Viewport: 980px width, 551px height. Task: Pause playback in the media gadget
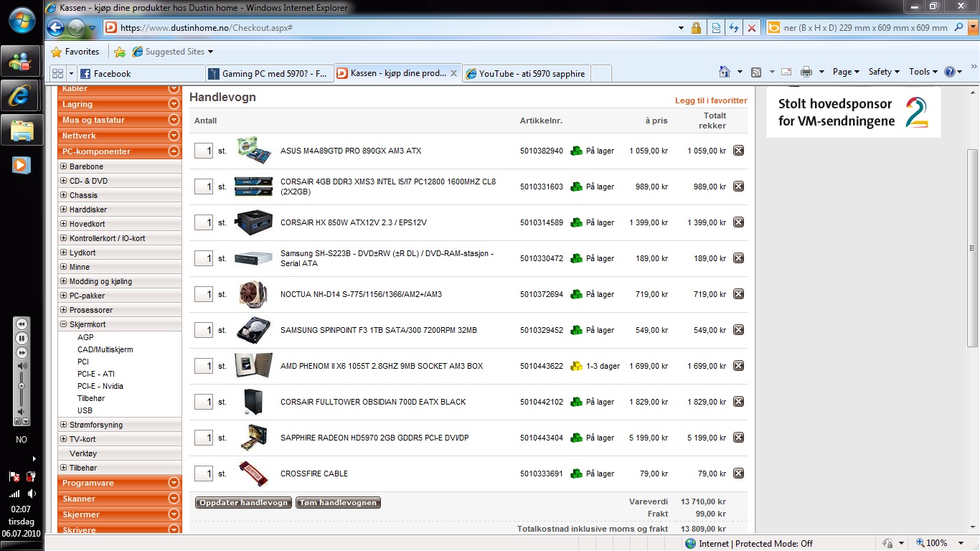tap(22, 338)
